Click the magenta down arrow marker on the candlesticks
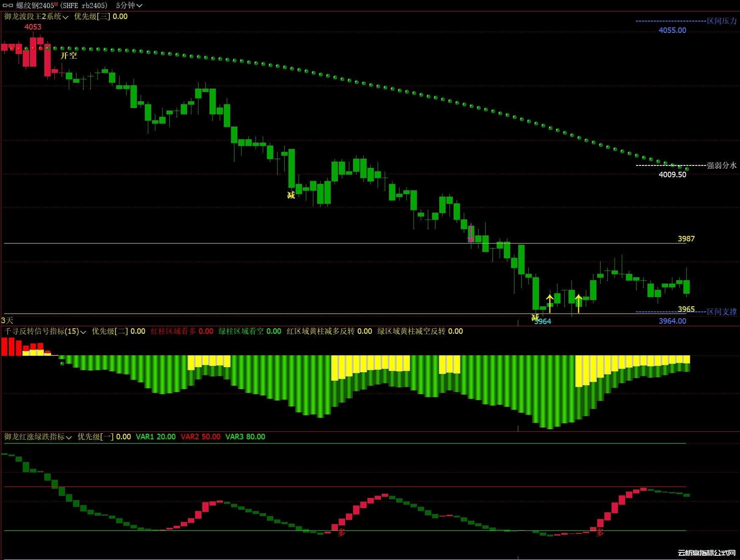Image resolution: width=740 pixels, height=560 pixels. pos(471,233)
